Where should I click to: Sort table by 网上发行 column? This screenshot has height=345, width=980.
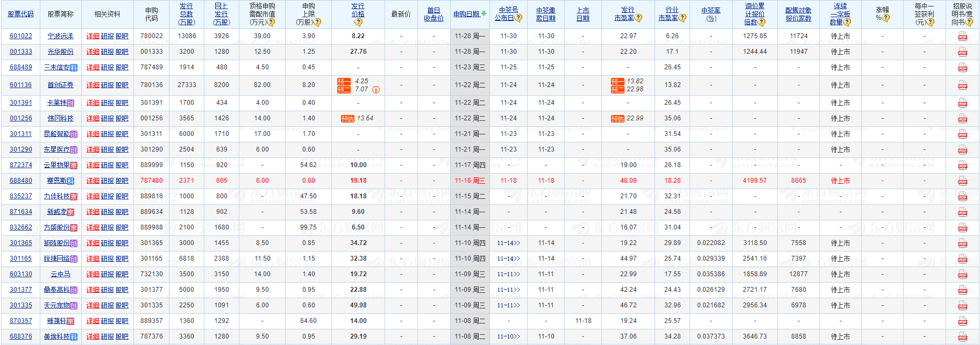point(222,14)
